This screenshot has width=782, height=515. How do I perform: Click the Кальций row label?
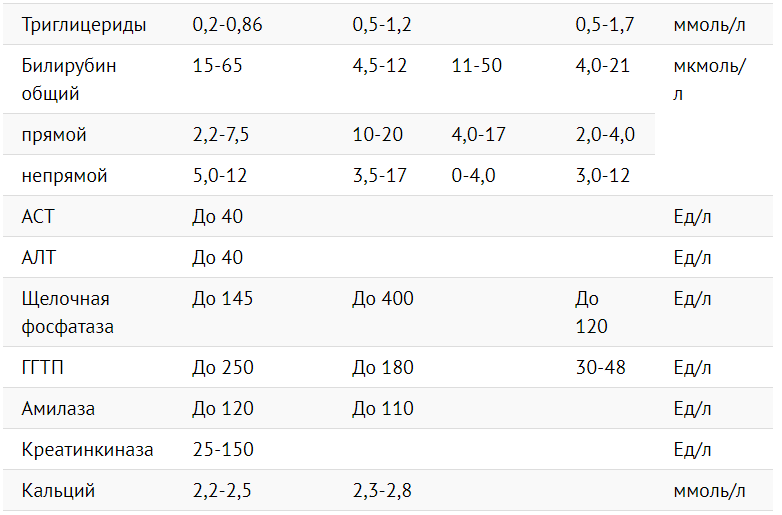click(x=58, y=491)
